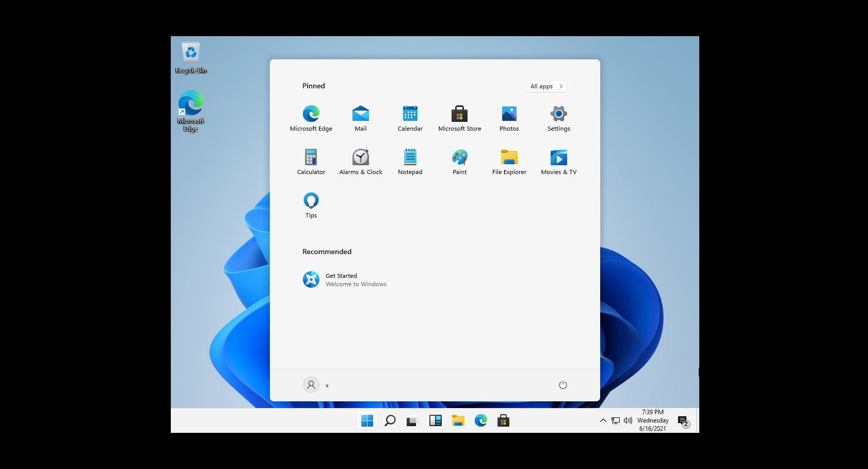Open the Photos app from Pinned

pos(509,118)
